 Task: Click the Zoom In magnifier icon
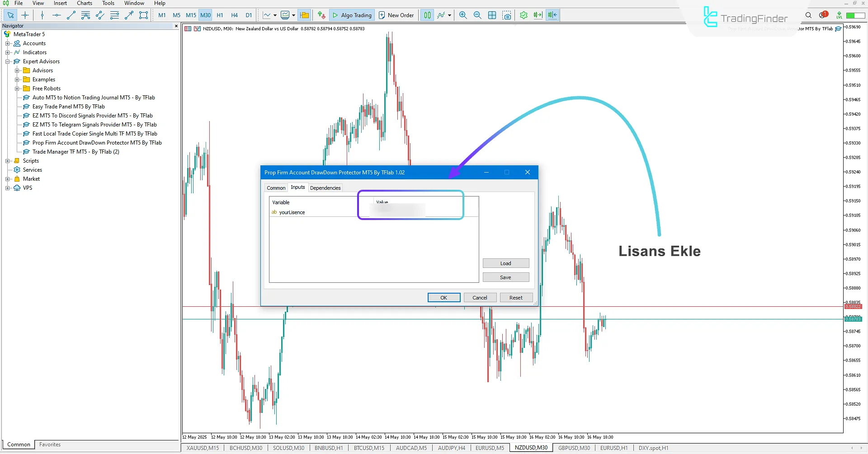coord(462,15)
